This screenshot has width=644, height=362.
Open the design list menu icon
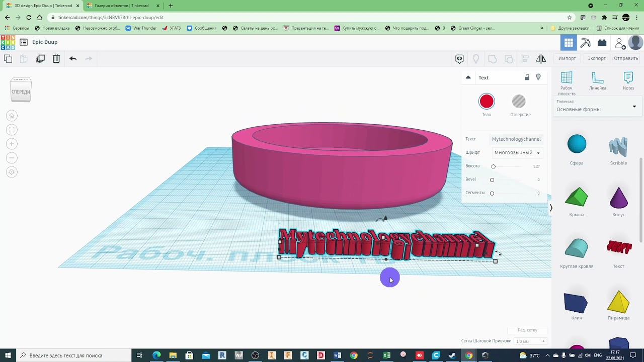click(24, 42)
